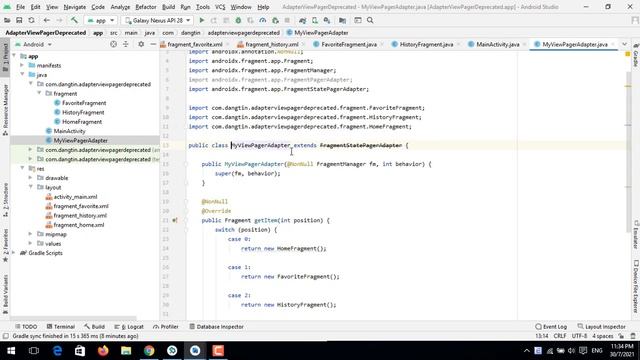Open the VCS menu

[220, 7]
